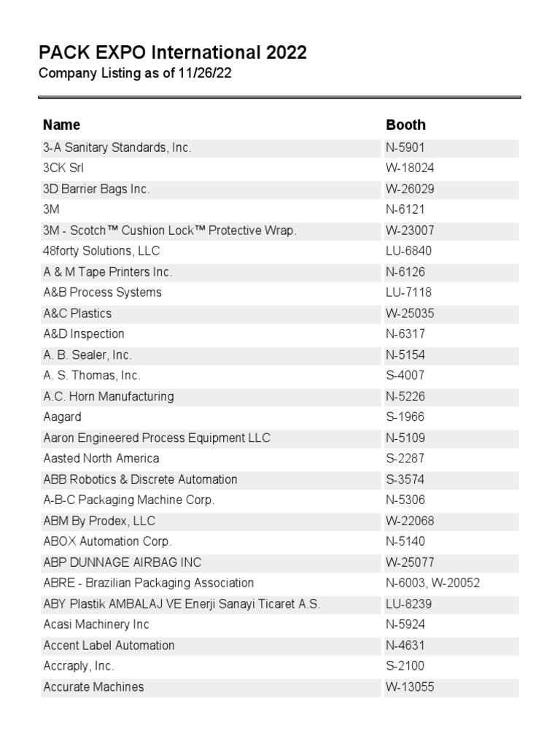Click 3D Barrier Bags Inc. entry
560x747 pixels.
(97, 189)
